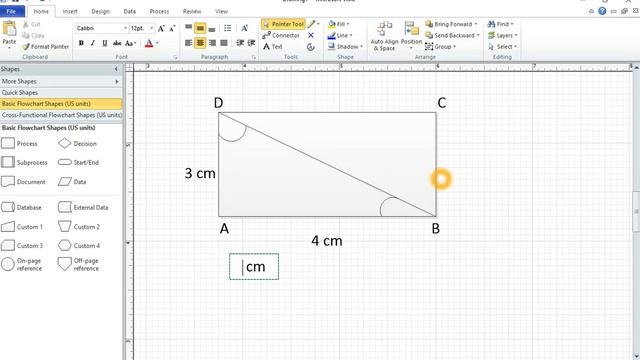This screenshot has height=360, width=640.
Task: Select the Text tool
Action: click(x=273, y=47)
